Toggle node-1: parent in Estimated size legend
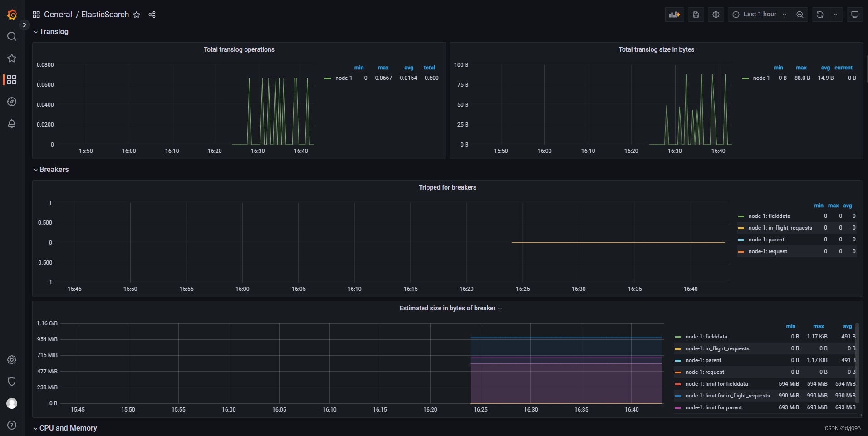Image resolution: width=868 pixels, height=436 pixels. (703, 360)
